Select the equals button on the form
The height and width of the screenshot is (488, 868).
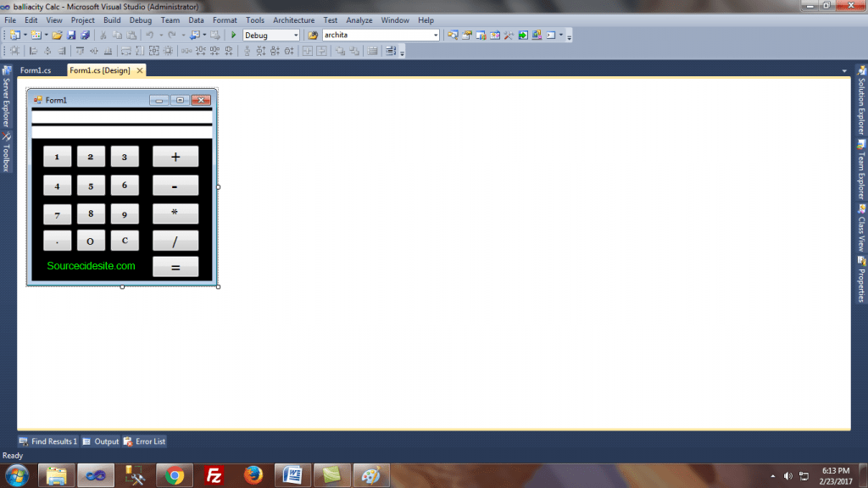(x=175, y=267)
